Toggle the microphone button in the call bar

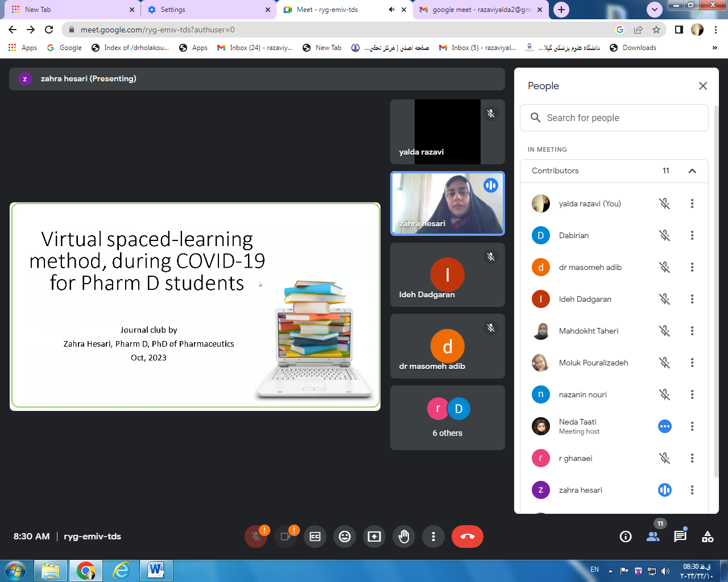point(256,537)
